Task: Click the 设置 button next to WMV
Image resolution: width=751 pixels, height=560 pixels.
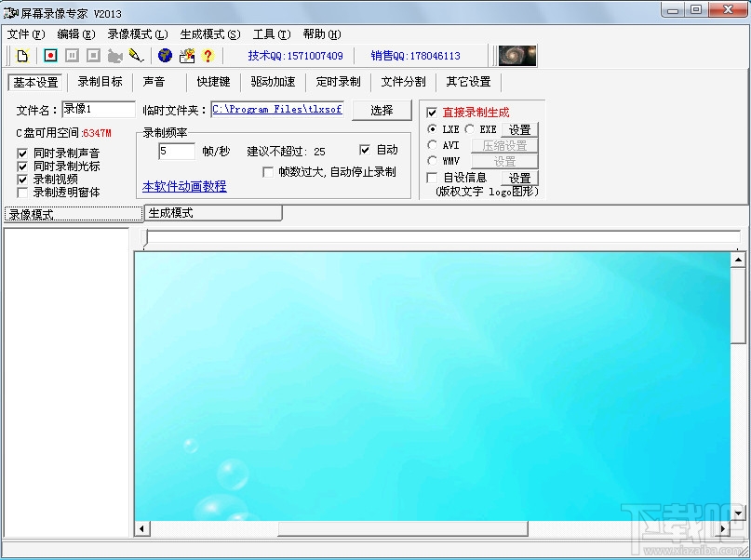Action: (x=504, y=162)
